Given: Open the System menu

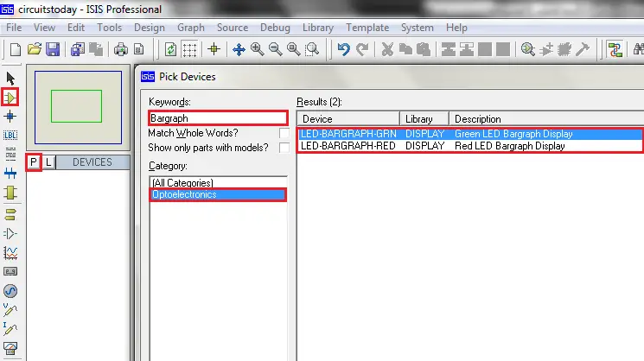Looking at the screenshot, I should coord(418,28).
